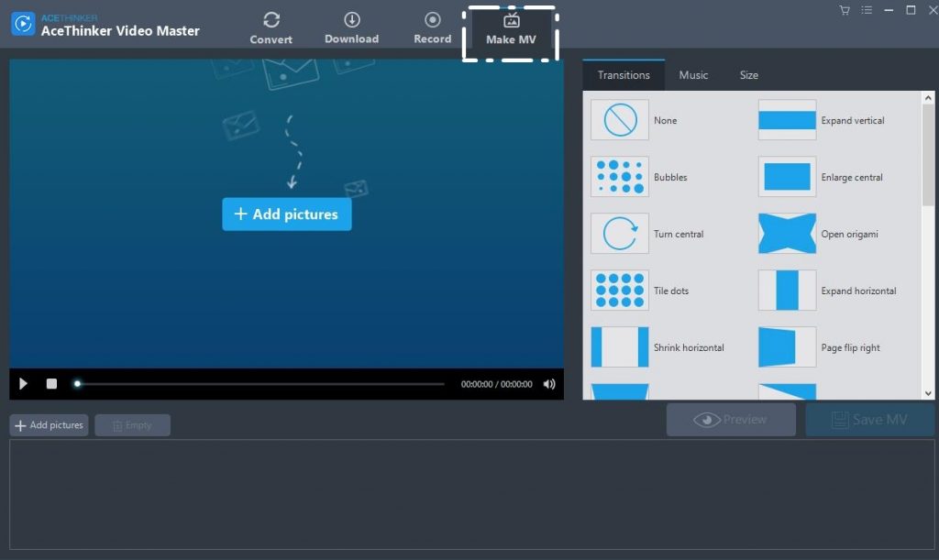Image resolution: width=939 pixels, height=560 pixels.
Task: Click the Tile dots label text
Action: pos(670,291)
